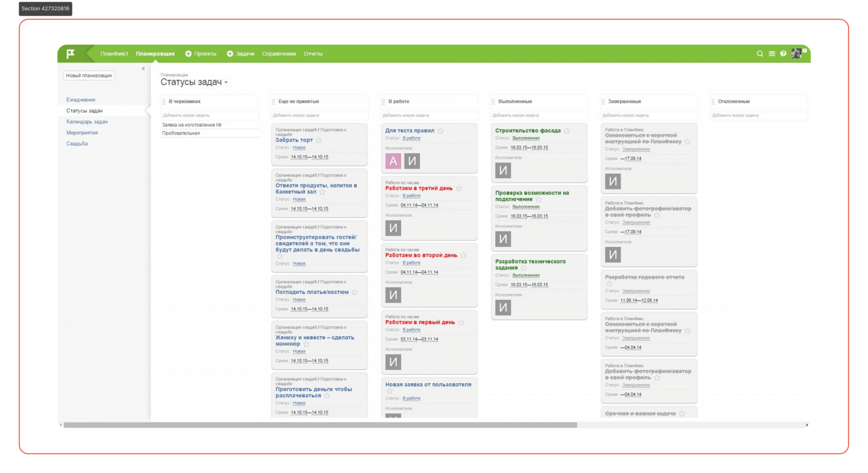
Task: Click add new task field in Отклоненные
Action: coord(758,116)
